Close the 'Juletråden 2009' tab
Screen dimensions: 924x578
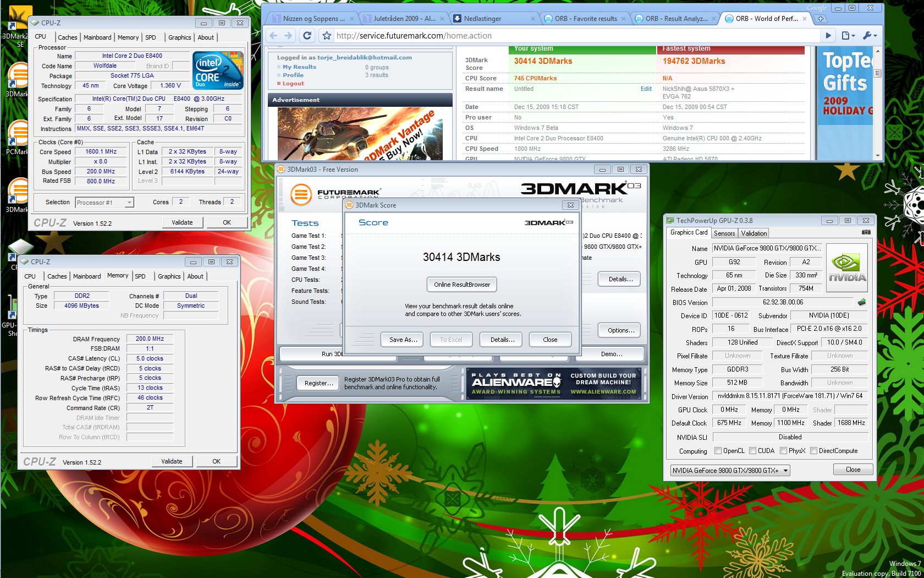(442, 19)
